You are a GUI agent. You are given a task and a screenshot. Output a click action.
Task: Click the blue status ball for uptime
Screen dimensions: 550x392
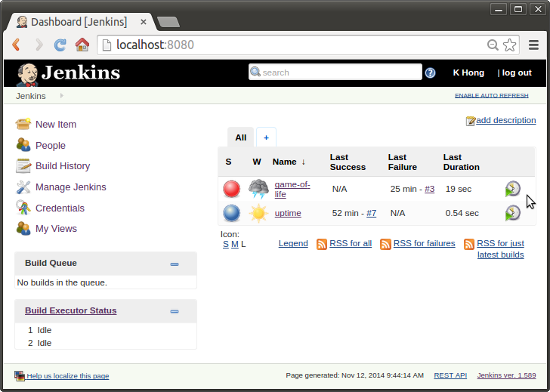(x=231, y=213)
